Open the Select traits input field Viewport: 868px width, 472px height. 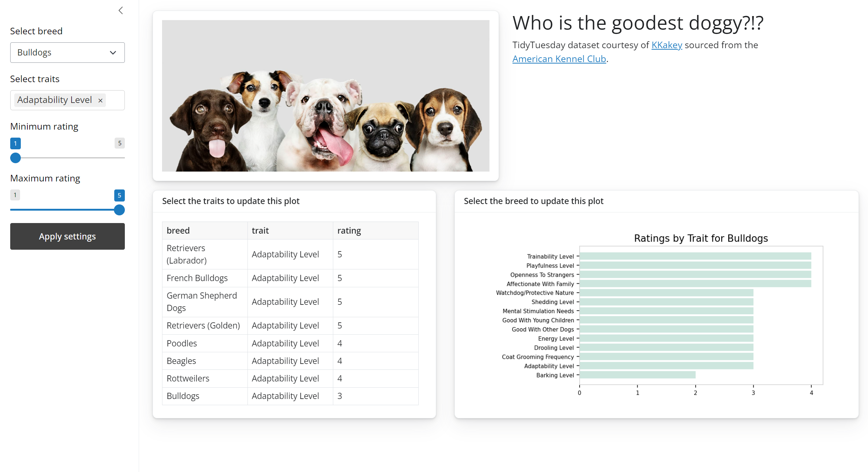(x=117, y=100)
